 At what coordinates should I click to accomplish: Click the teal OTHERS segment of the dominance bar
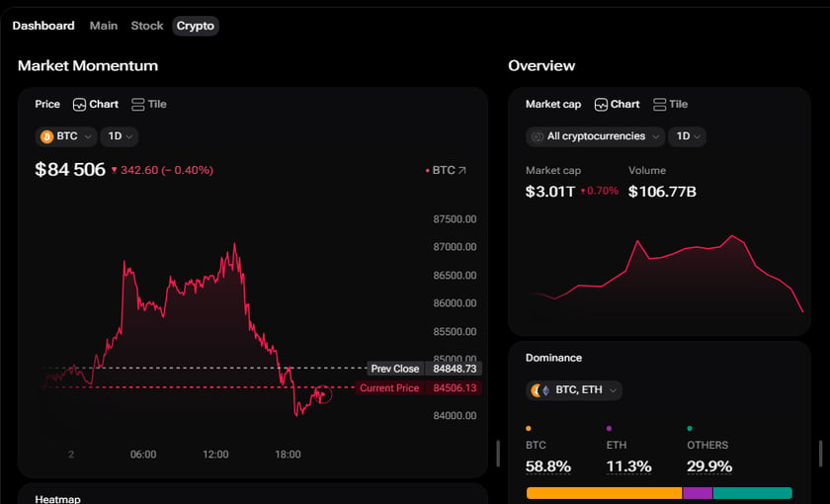pyautogui.click(x=753, y=493)
